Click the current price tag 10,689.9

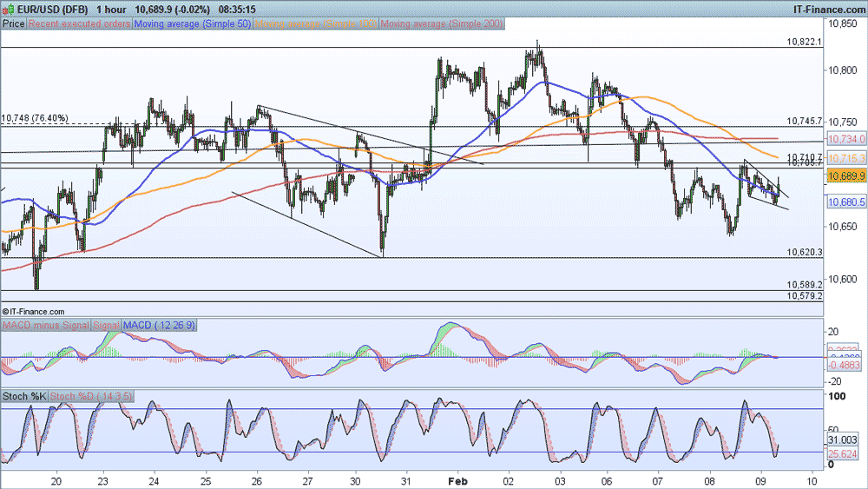point(845,176)
